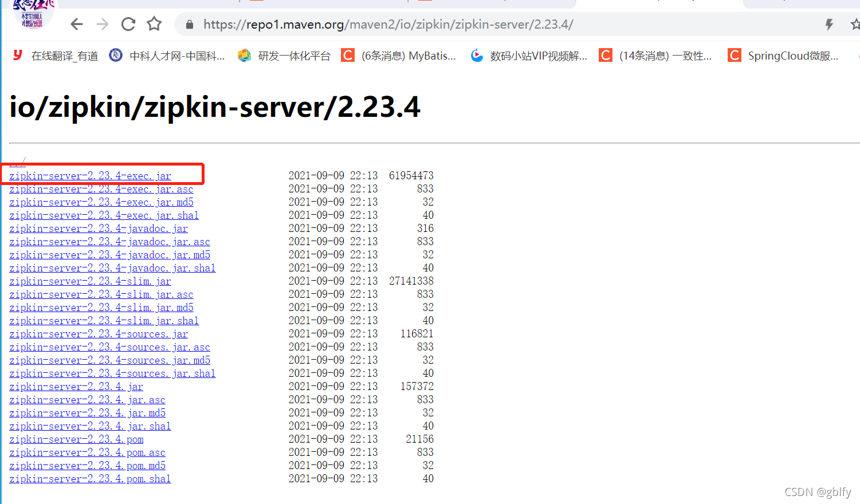Open zipkin-server-2.23.4-javadoc.jar.md5 link
The height and width of the screenshot is (504, 860).
109,255
